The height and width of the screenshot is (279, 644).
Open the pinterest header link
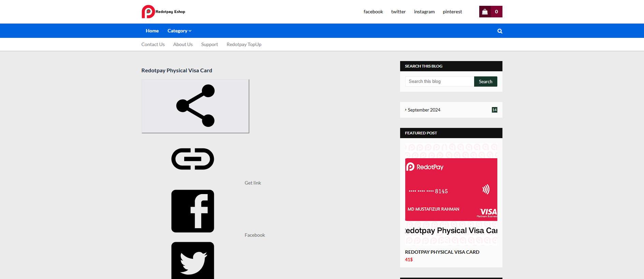(452, 12)
